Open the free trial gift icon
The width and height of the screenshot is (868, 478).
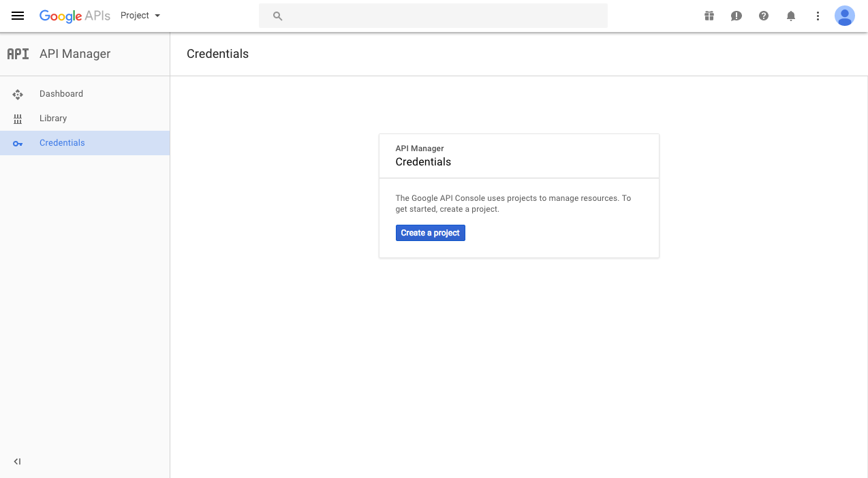click(x=709, y=16)
